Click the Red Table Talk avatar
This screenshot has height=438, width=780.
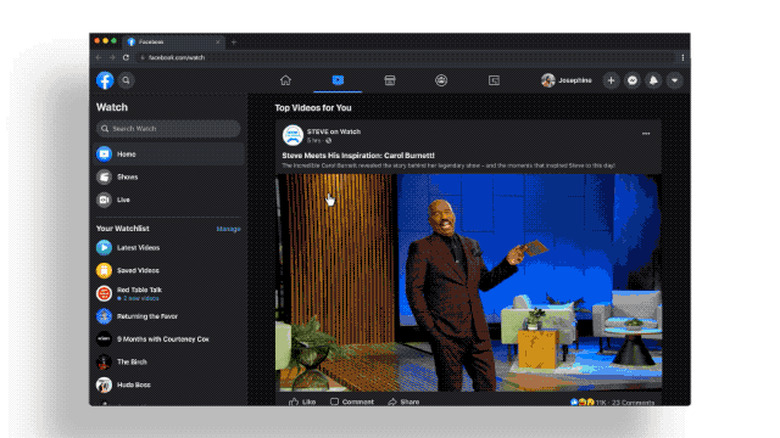click(104, 293)
